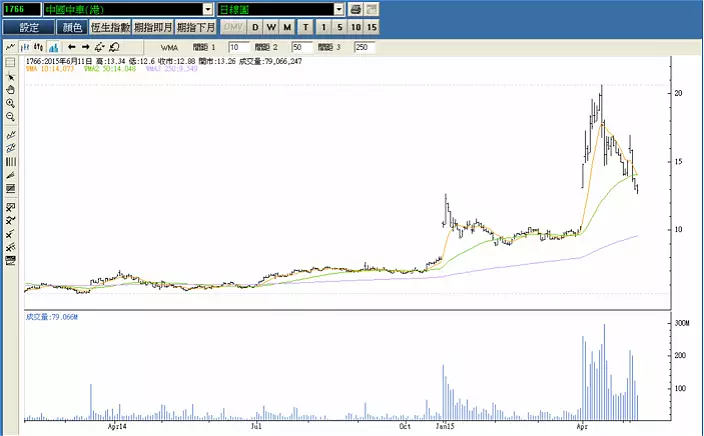This screenshot has width=704, height=436.
Task: Open the stock name dropdown 中國中車
Action: (208, 9)
